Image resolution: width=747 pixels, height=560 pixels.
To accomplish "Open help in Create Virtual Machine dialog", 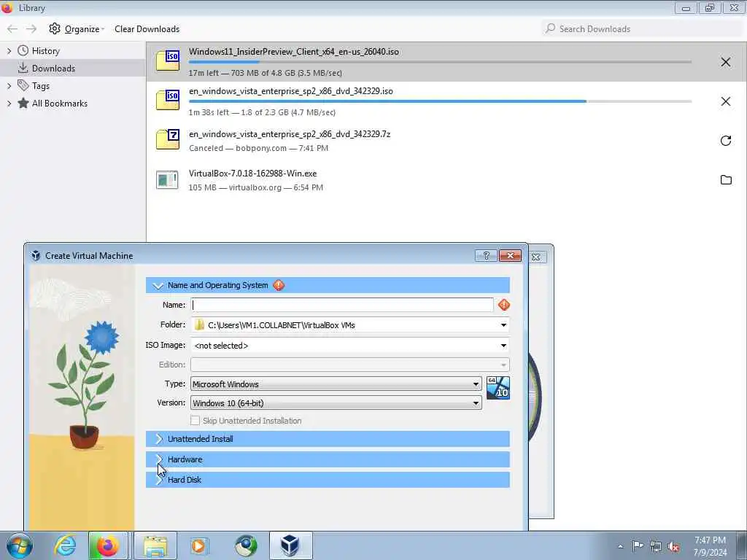I will tap(486, 256).
